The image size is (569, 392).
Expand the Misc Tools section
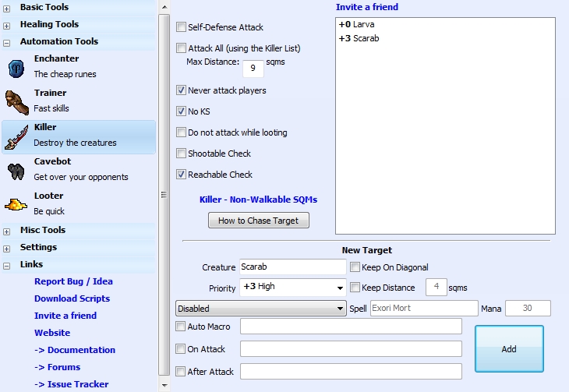7,231
